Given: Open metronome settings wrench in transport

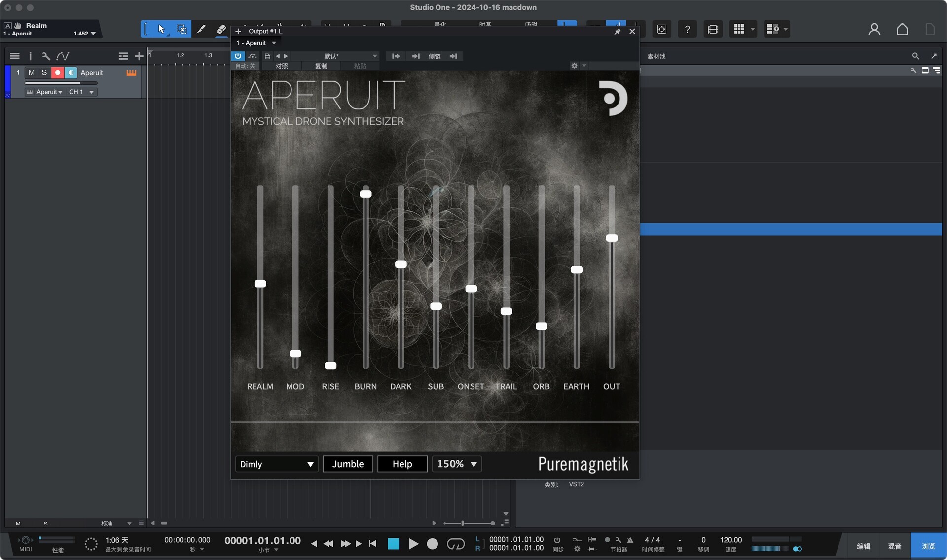Looking at the screenshot, I should 619,540.
